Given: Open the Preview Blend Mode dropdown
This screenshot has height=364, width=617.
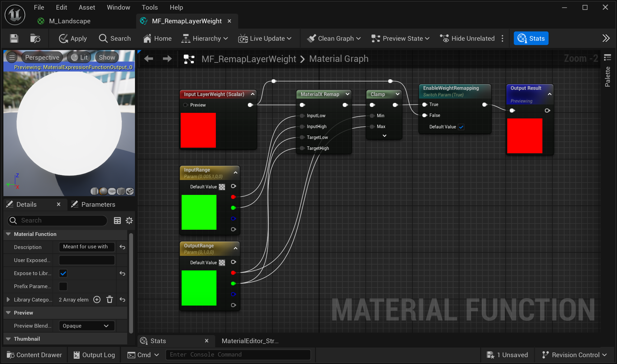Looking at the screenshot, I should [x=86, y=326].
